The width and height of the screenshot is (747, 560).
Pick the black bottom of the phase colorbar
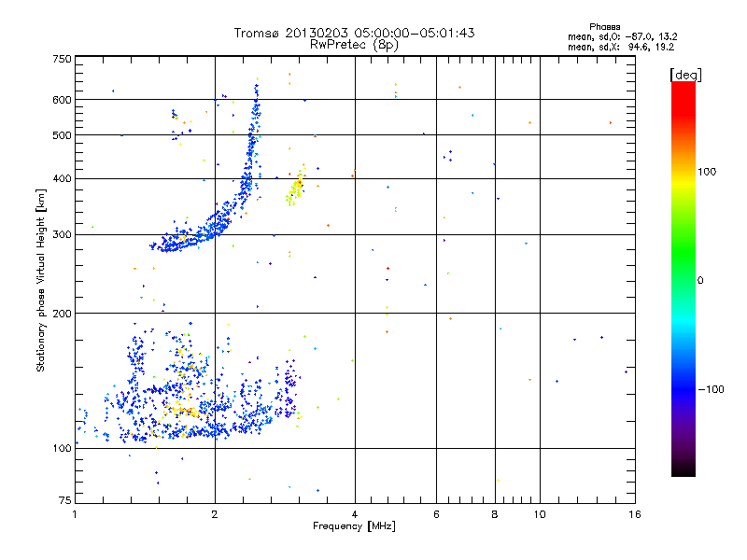[x=684, y=469]
